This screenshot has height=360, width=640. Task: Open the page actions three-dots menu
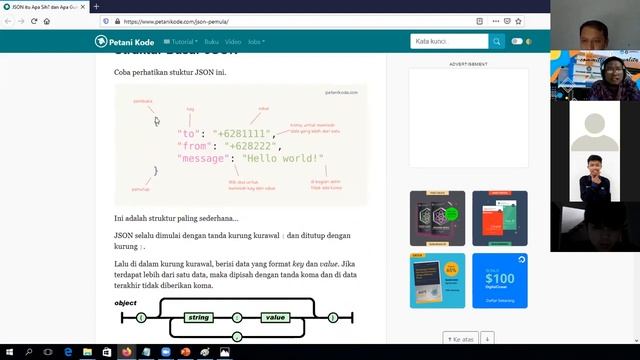coord(496,21)
